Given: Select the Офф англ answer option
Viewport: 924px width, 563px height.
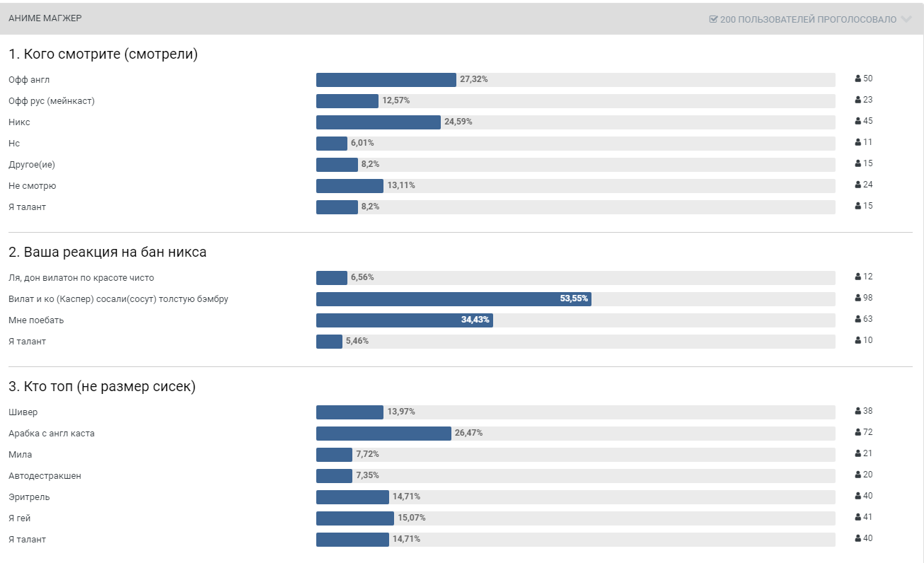Looking at the screenshot, I should pyautogui.click(x=29, y=80).
